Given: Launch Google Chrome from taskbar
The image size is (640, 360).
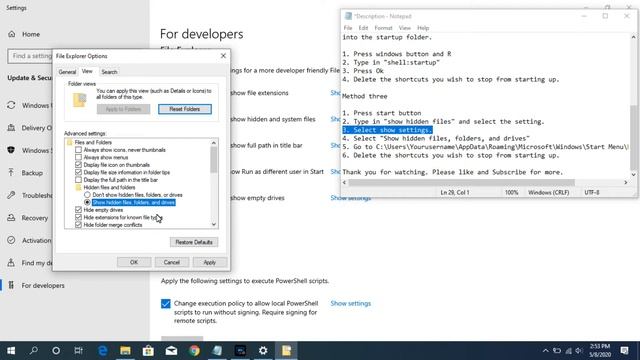Looking at the screenshot, I should 194,351.
